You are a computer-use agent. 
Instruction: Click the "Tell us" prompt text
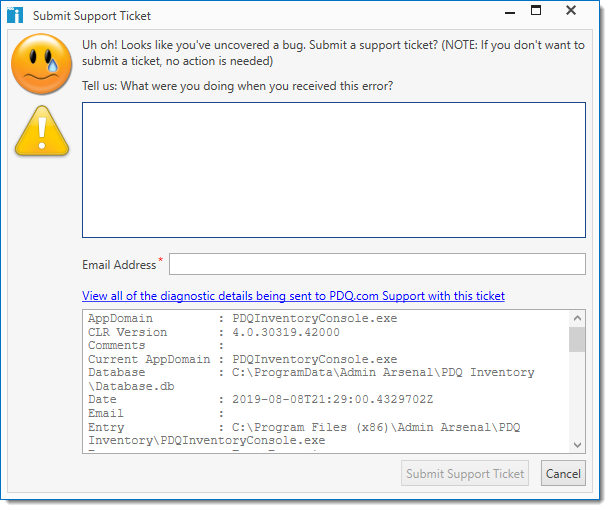pyautogui.click(x=237, y=86)
